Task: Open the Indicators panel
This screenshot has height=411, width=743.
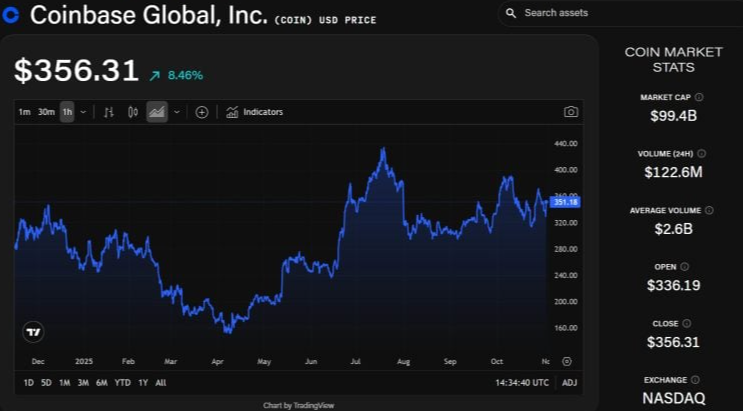Action: (x=255, y=112)
